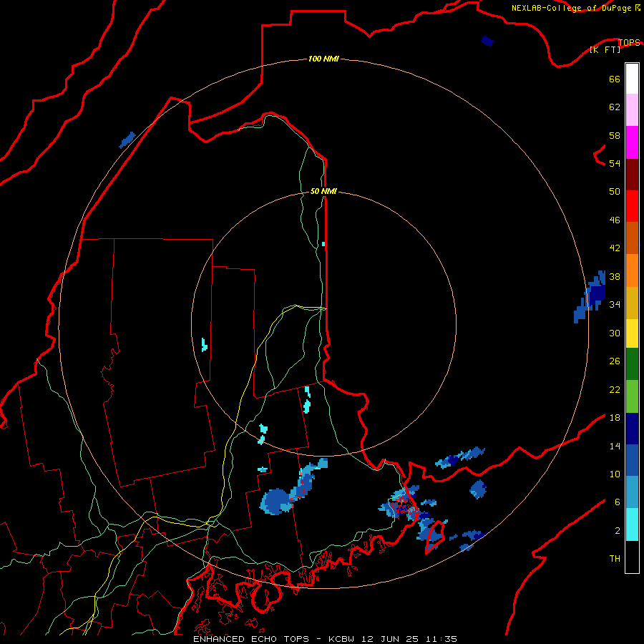Click the legend value "50"
This screenshot has height=644, width=644.
pos(615,191)
